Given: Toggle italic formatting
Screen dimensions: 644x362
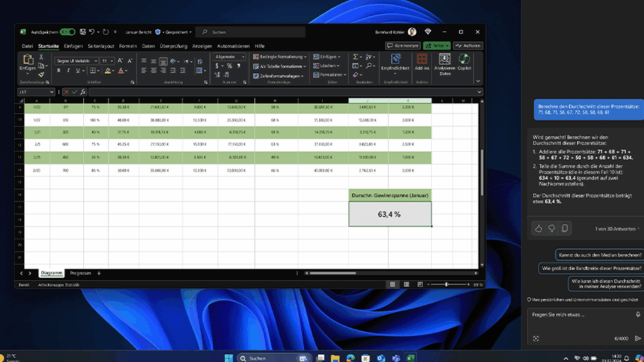Looking at the screenshot, I should pos(67,71).
